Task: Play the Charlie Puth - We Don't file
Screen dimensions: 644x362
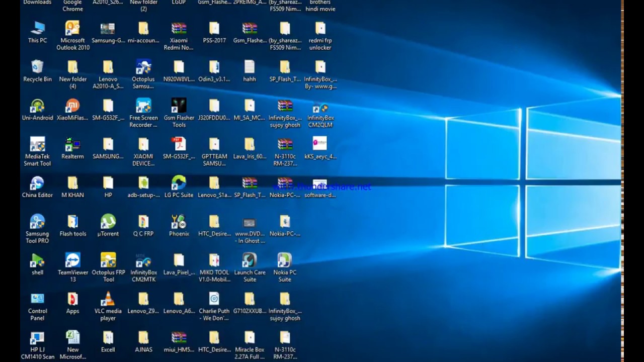Action: coord(214,306)
